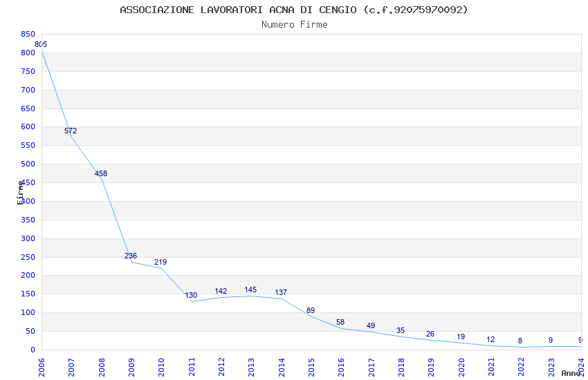Click the data label 130
Screen dimensions: 588x380
[x=191, y=296]
